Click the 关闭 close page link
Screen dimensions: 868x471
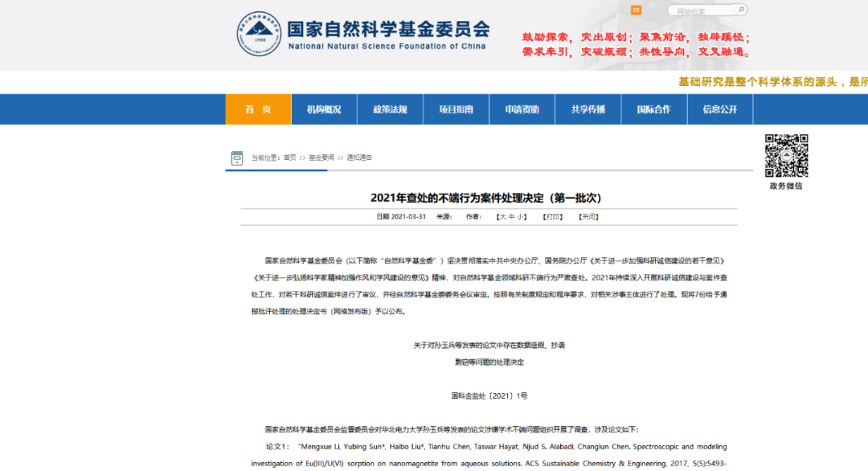point(589,217)
